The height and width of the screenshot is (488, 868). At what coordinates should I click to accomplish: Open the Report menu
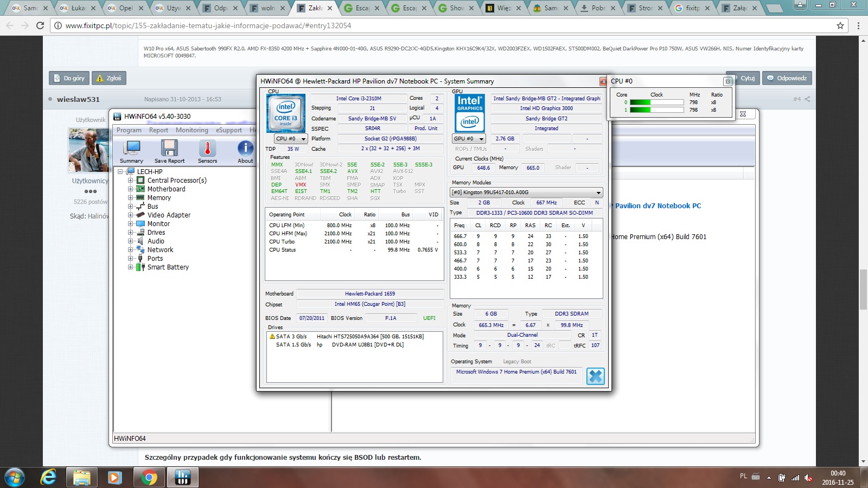click(158, 130)
